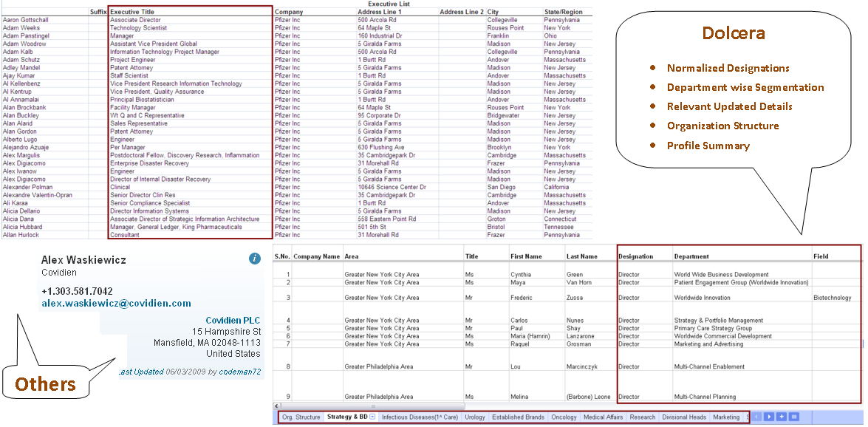Open the codeman72 user link
The width and height of the screenshot is (868, 427).
[x=242, y=372]
